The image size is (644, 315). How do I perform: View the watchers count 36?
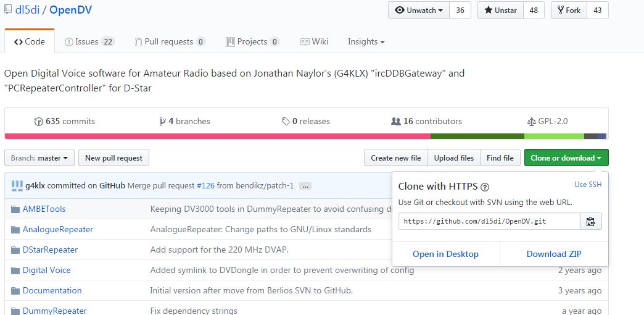coord(460,10)
